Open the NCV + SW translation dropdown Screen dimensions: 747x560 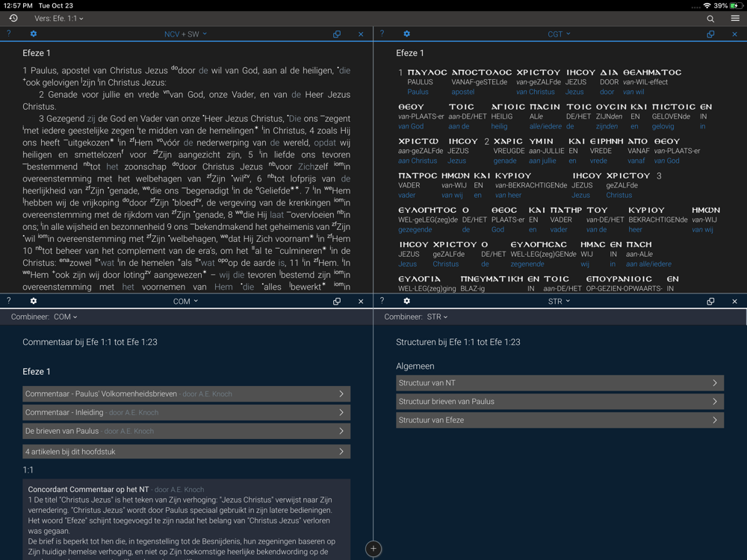click(185, 34)
